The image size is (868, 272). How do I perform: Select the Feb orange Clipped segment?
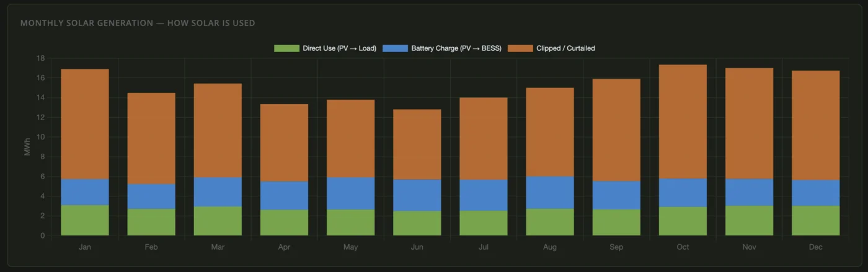tap(151, 138)
